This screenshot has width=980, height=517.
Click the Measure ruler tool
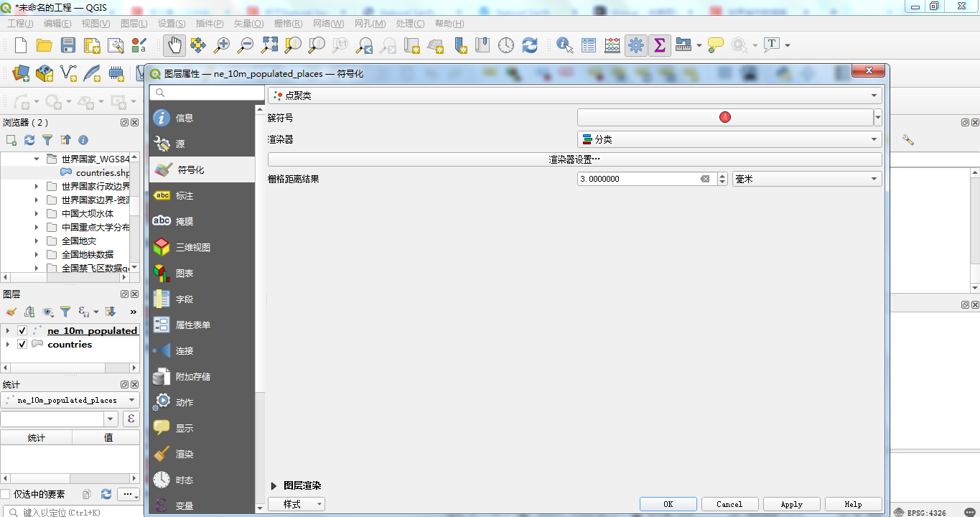pyautogui.click(x=683, y=45)
